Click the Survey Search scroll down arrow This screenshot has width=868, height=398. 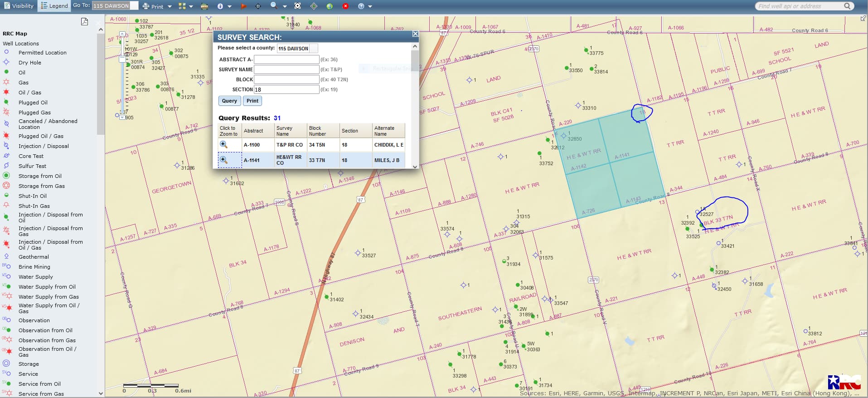click(x=415, y=167)
